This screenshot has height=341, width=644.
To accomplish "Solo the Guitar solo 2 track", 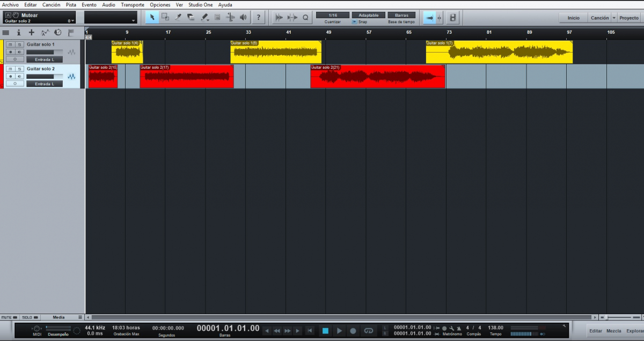I will 19,69.
